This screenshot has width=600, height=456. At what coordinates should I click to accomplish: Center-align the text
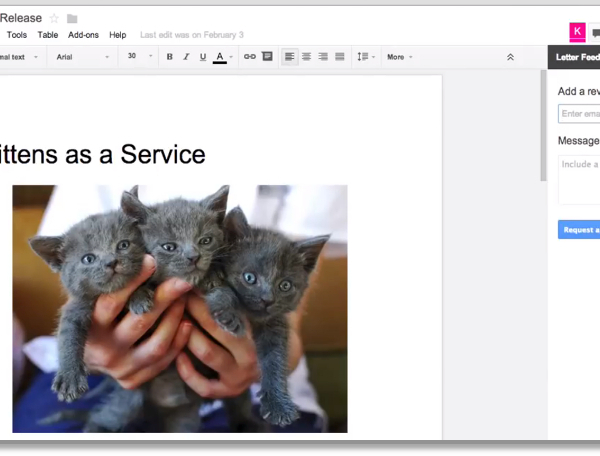click(x=306, y=57)
